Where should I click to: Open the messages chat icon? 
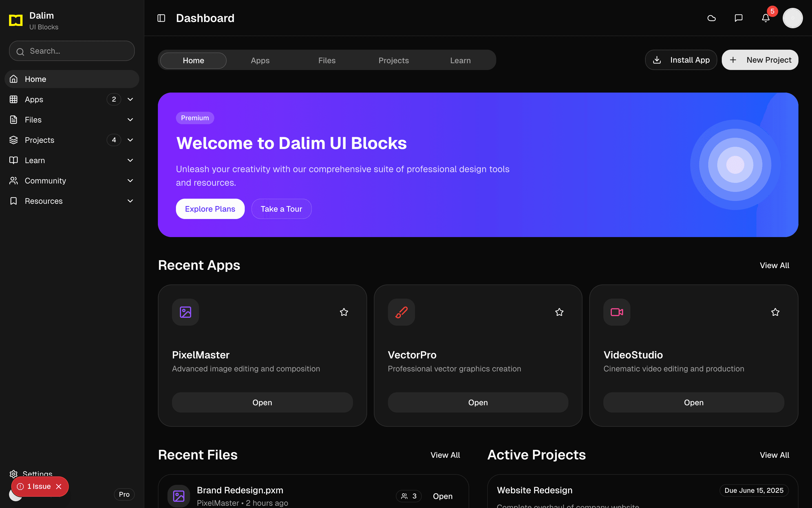738,18
